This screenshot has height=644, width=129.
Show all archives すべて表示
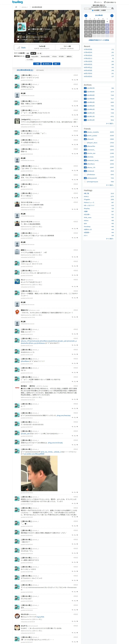pyautogui.click(x=110, y=124)
